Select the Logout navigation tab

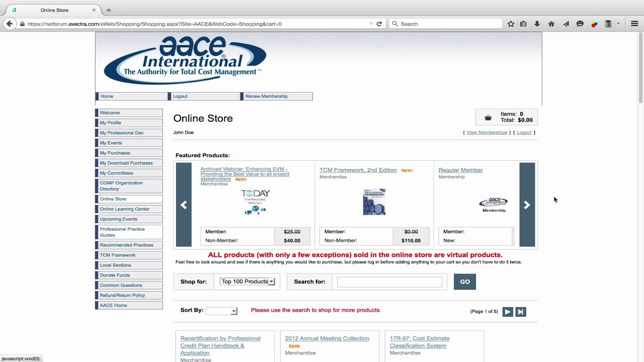pos(204,96)
